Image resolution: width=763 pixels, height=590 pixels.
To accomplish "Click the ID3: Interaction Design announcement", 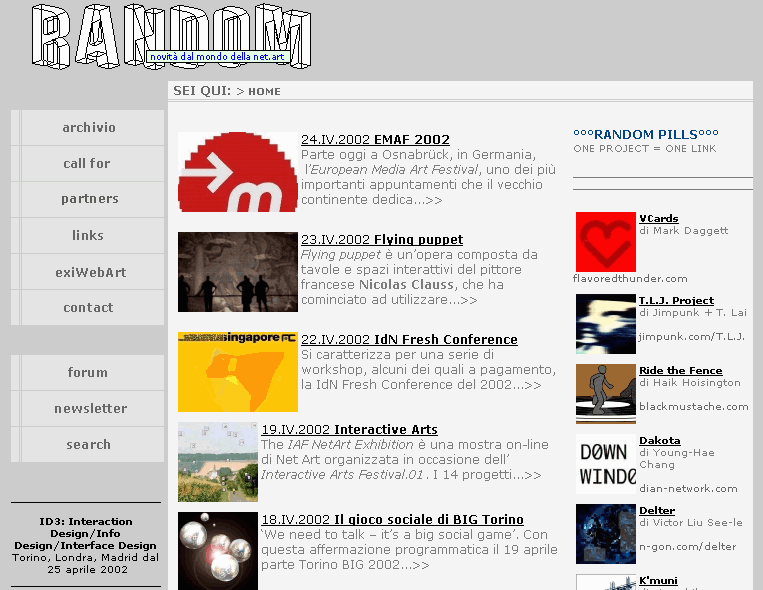I will point(86,545).
